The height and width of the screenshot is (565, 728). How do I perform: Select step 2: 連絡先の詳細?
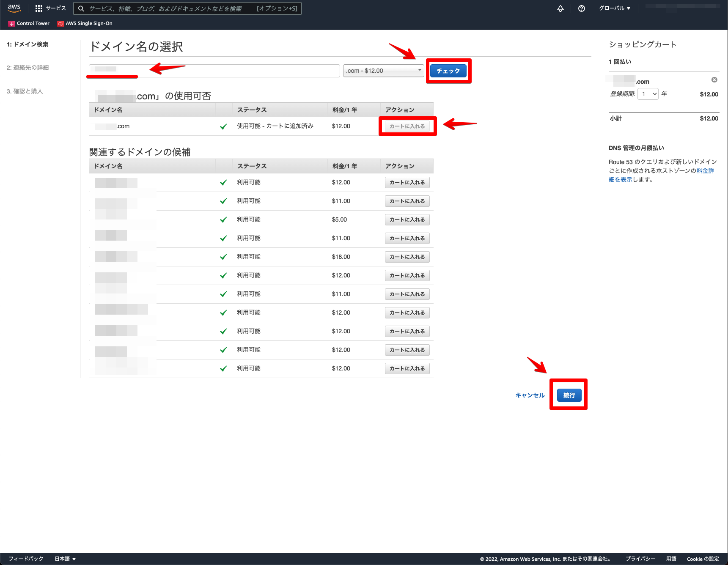pyautogui.click(x=27, y=68)
